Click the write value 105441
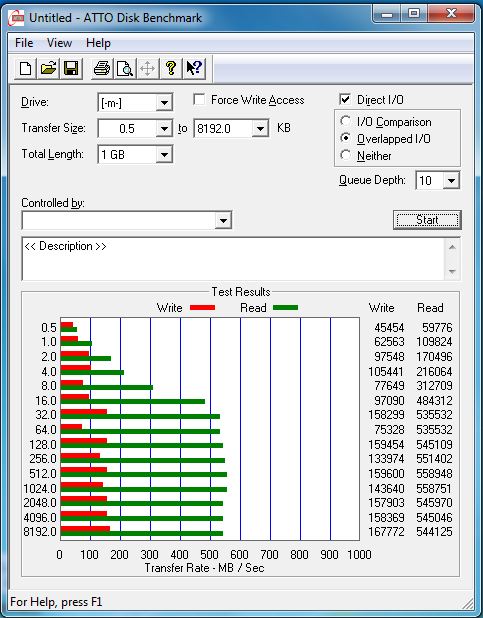This screenshot has width=483, height=618. tap(386, 371)
